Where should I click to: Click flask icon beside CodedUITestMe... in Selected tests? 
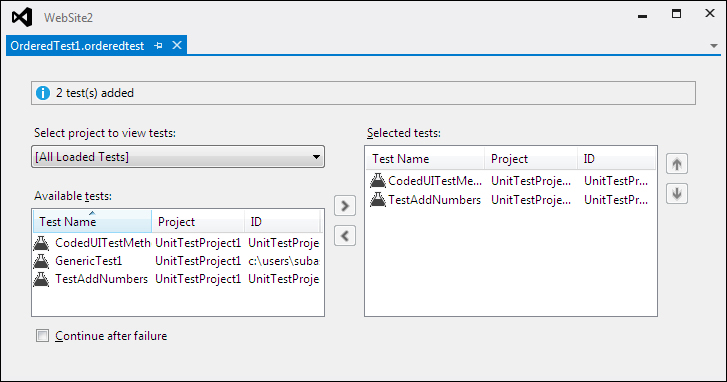(378, 180)
